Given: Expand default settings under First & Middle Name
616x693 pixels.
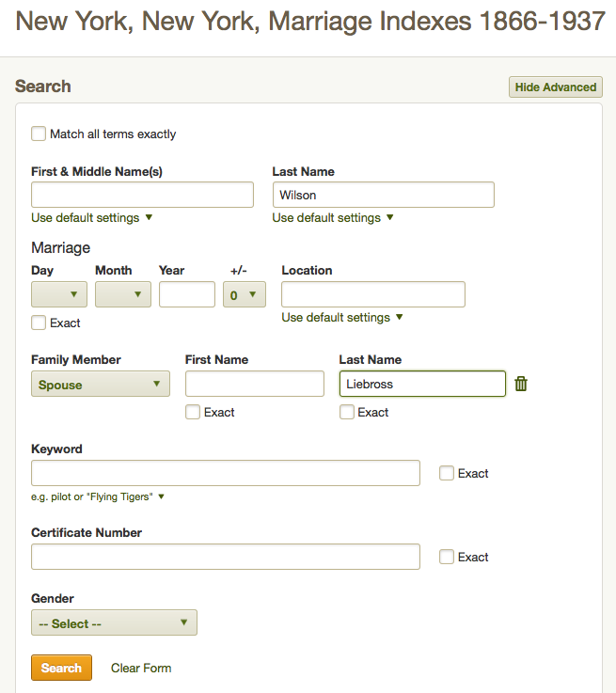Looking at the screenshot, I should 91,217.
